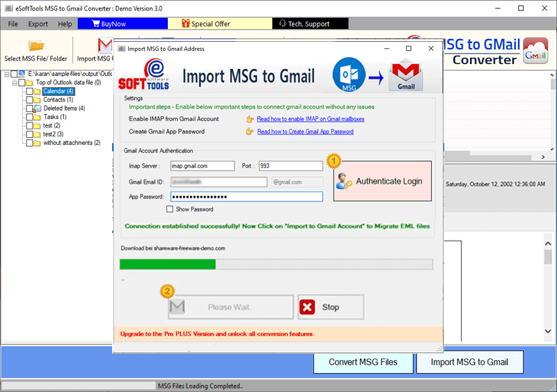The width and height of the screenshot is (557, 392).
Task: Check the without attachments (2) checkbox
Action: [x=29, y=143]
